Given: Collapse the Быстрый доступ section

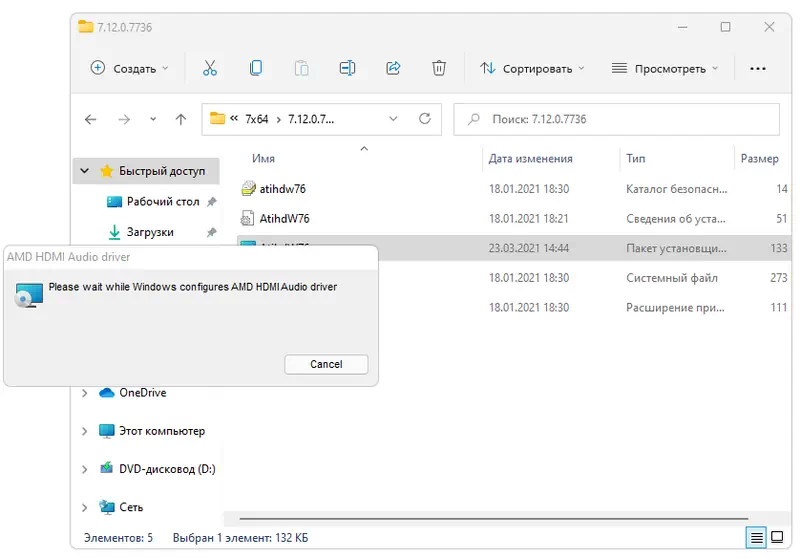Looking at the screenshot, I should [85, 171].
